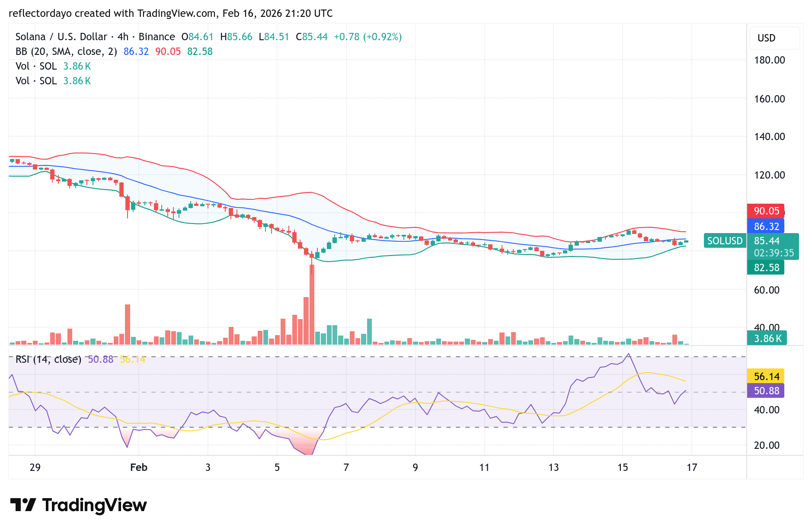Click the green lower band label 82.58
Screen dimensions: 812x531
(x=765, y=268)
